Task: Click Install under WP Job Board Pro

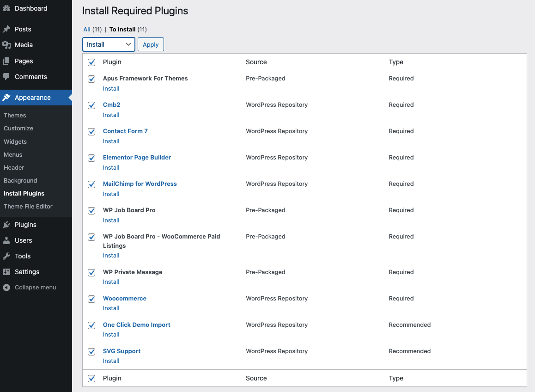Action: click(x=111, y=220)
